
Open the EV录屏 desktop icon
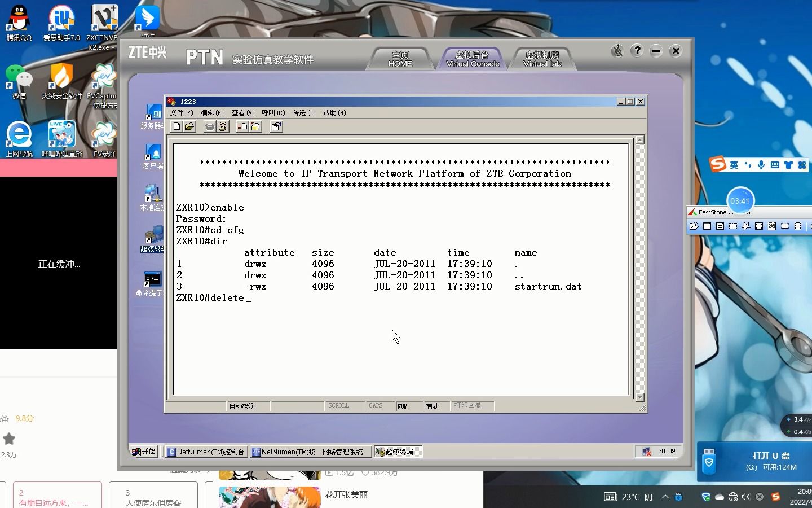tap(104, 139)
